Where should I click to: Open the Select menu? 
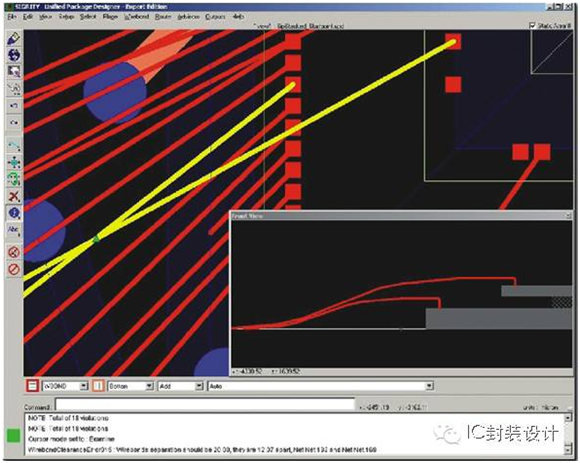(88, 17)
